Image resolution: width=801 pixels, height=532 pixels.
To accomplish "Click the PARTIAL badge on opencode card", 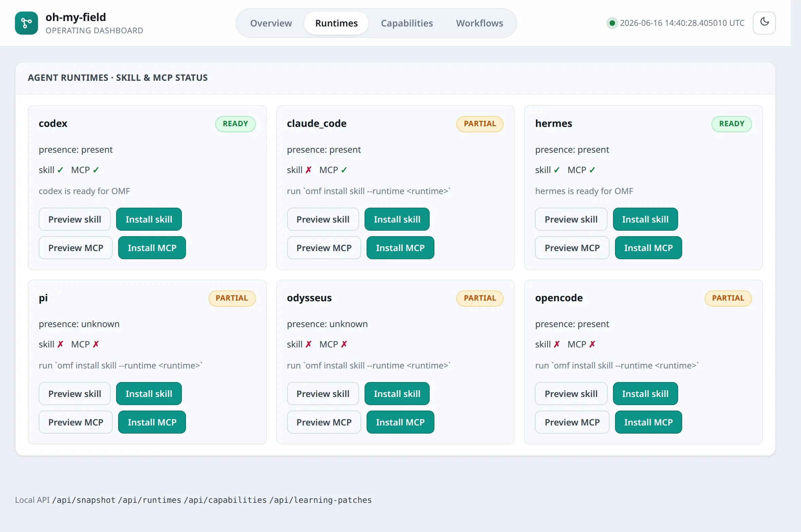I will 728,298.
